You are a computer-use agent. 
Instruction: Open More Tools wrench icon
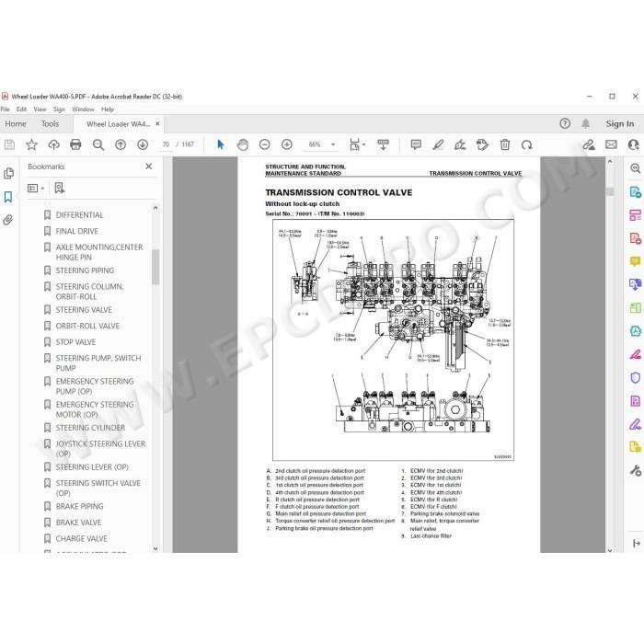(x=635, y=470)
